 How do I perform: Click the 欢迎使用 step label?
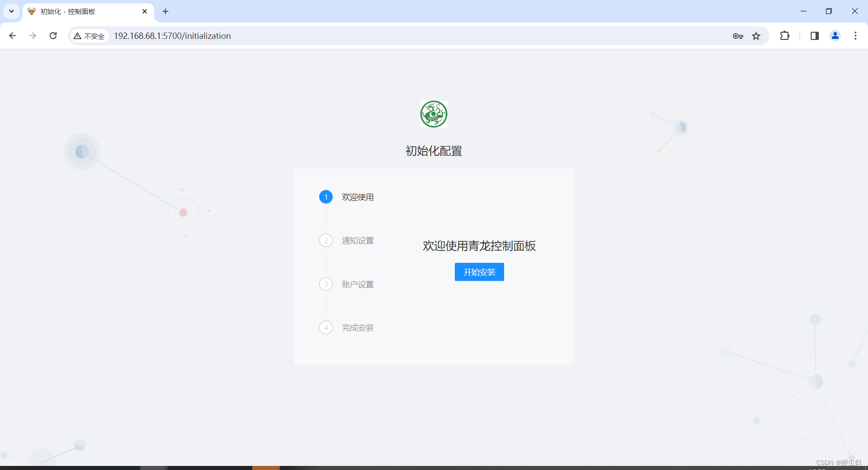click(x=358, y=197)
